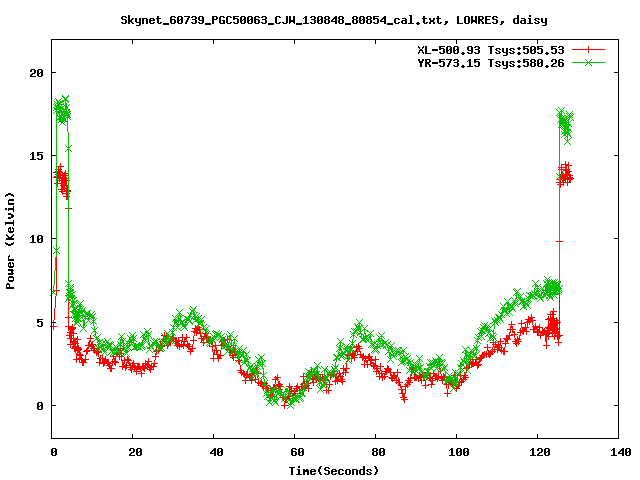Click the red plus legend sample line
This screenshot has width=640, height=480.
[588, 50]
